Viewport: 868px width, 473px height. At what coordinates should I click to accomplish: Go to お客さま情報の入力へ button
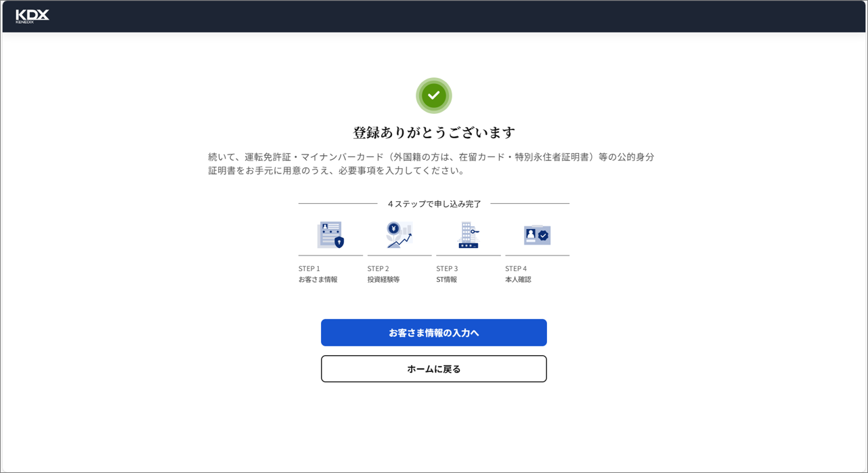pyautogui.click(x=434, y=333)
